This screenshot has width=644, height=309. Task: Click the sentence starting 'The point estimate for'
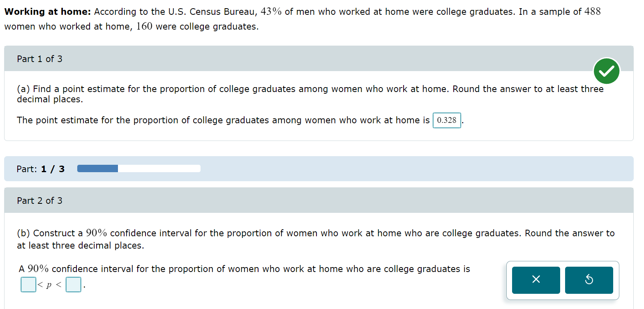click(x=223, y=120)
